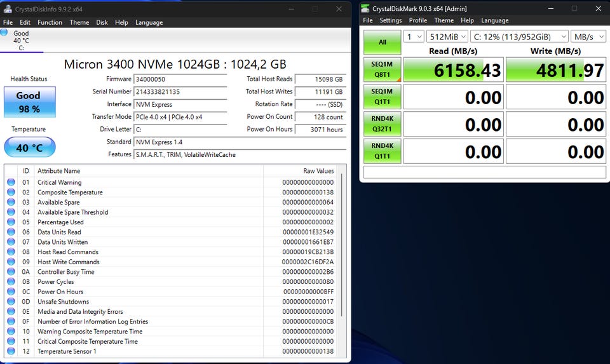
Task: Open Help menu in CrystalDiskMark
Action: 467,20
